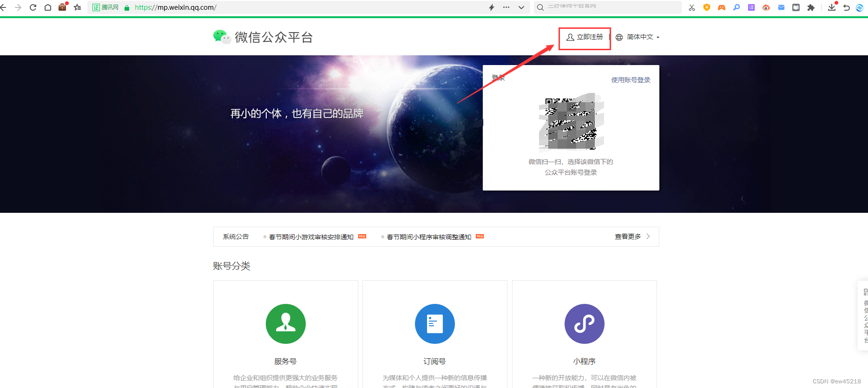Switch to 使用账号登录 account login

coord(631,80)
